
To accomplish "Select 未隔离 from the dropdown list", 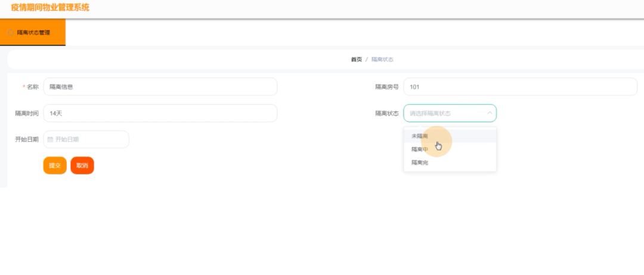I will coord(450,136).
